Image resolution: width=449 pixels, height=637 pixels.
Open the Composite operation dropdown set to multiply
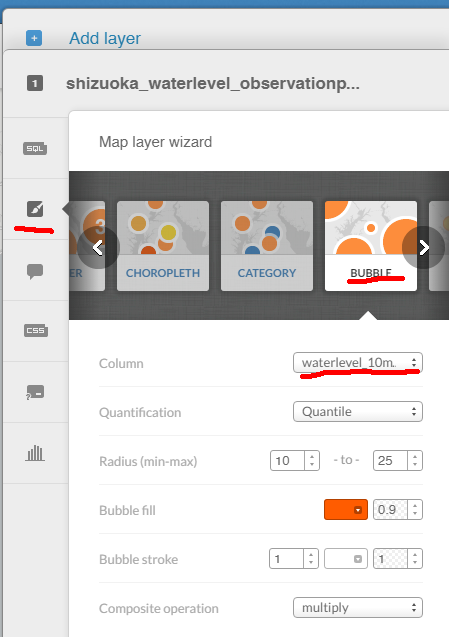click(358, 608)
